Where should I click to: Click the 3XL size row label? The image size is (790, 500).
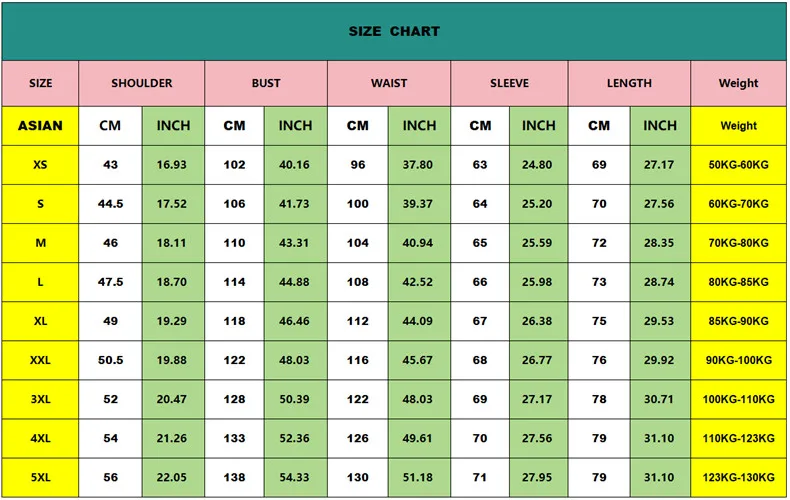tap(40, 399)
